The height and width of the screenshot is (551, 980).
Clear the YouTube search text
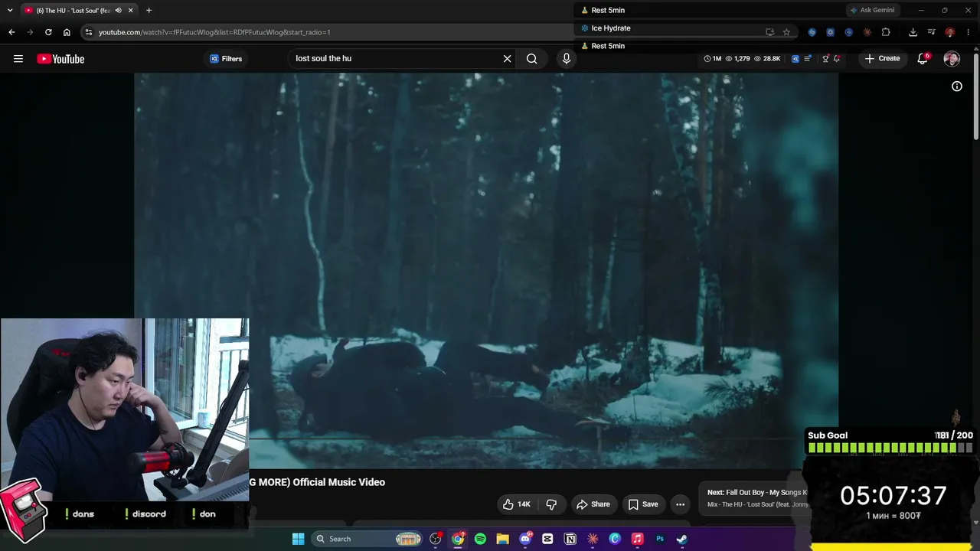(507, 59)
